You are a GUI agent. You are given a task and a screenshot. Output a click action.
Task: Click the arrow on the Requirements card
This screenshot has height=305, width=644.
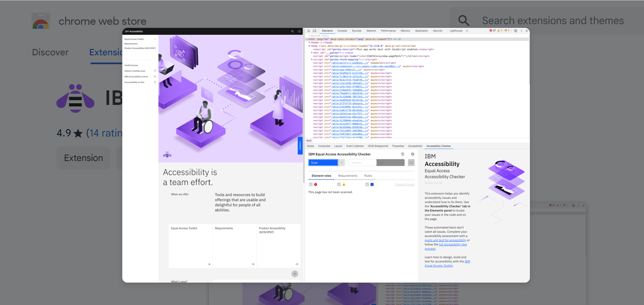point(253,264)
